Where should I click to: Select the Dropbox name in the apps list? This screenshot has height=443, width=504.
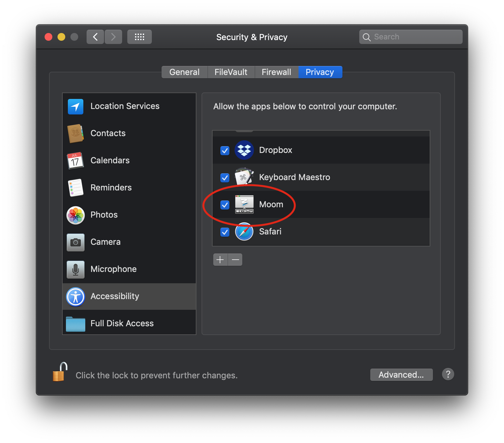276,150
